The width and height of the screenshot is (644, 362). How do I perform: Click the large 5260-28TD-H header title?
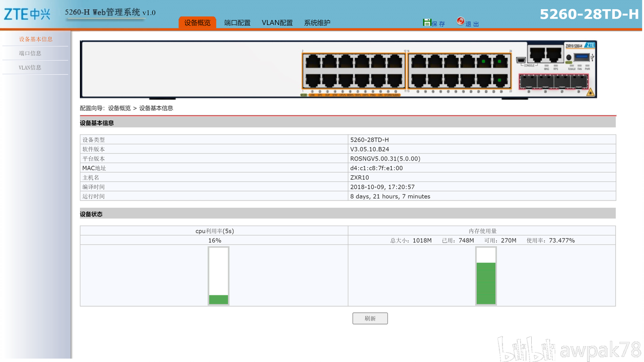(589, 14)
